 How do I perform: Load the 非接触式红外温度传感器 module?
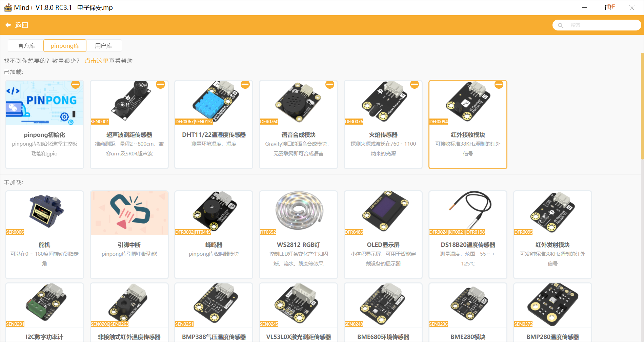point(129,312)
